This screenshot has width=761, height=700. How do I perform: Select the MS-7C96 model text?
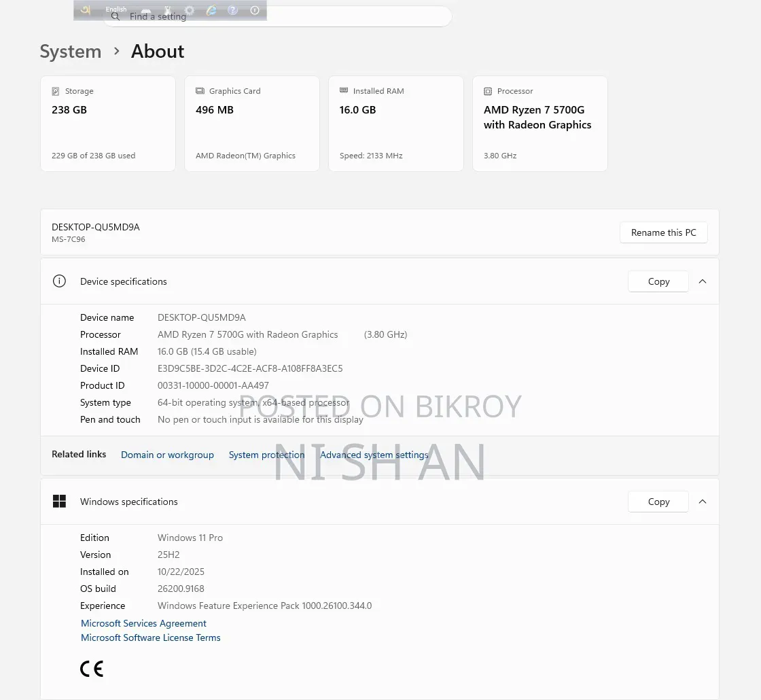pos(69,239)
